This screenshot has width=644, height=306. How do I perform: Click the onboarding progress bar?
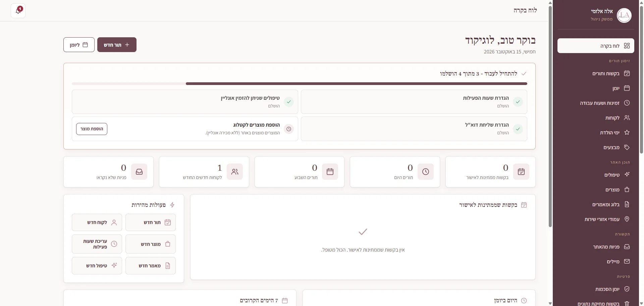coord(300,84)
